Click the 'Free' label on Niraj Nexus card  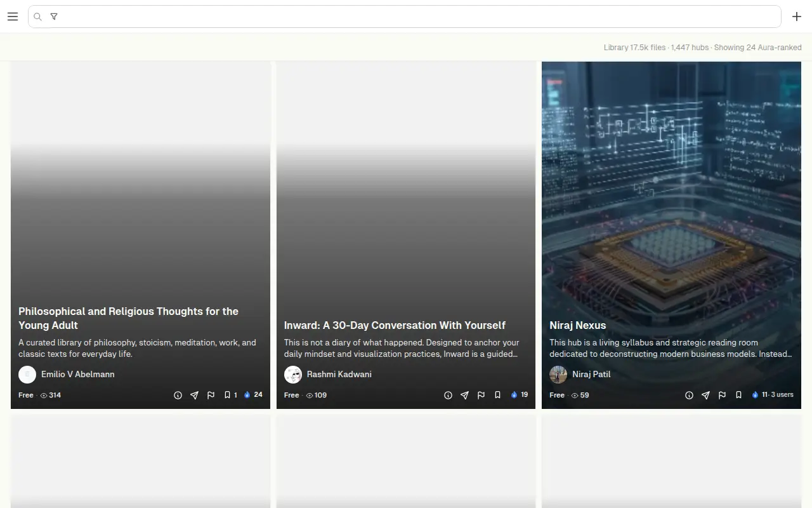pyautogui.click(x=557, y=395)
